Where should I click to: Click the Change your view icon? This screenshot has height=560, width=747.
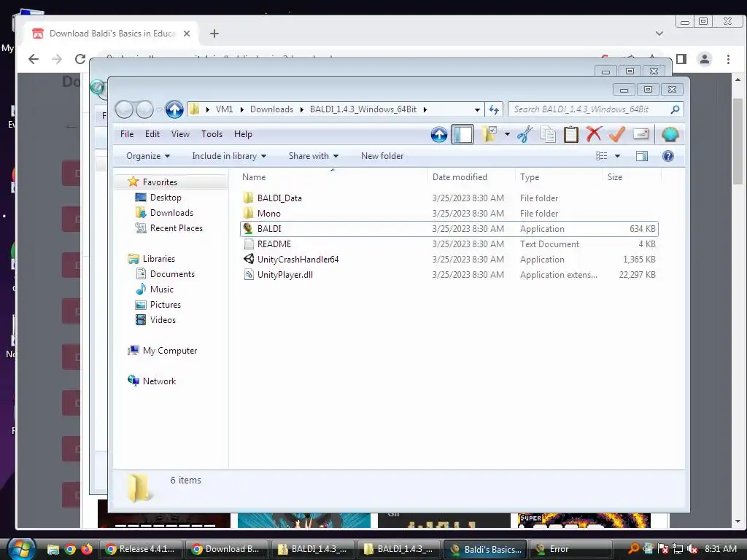[602, 156]
